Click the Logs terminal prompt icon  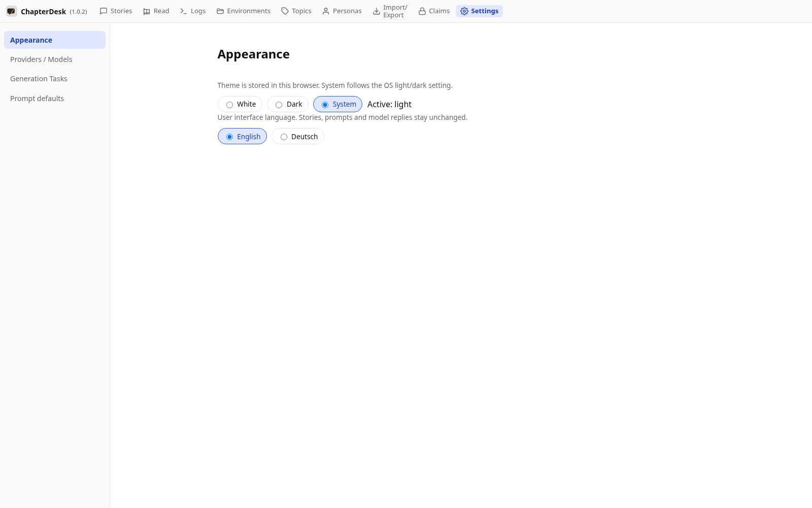pyautogui.click(x=184, y=11)
